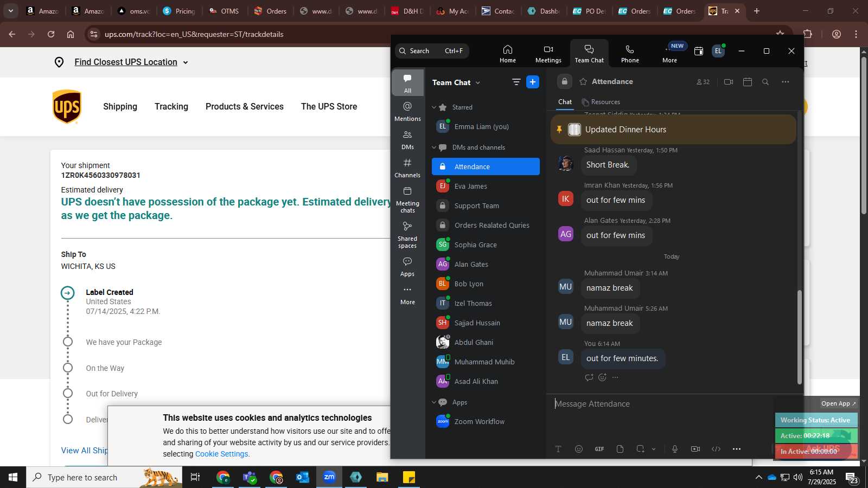Click the Zoom search box

pos(432,51)
